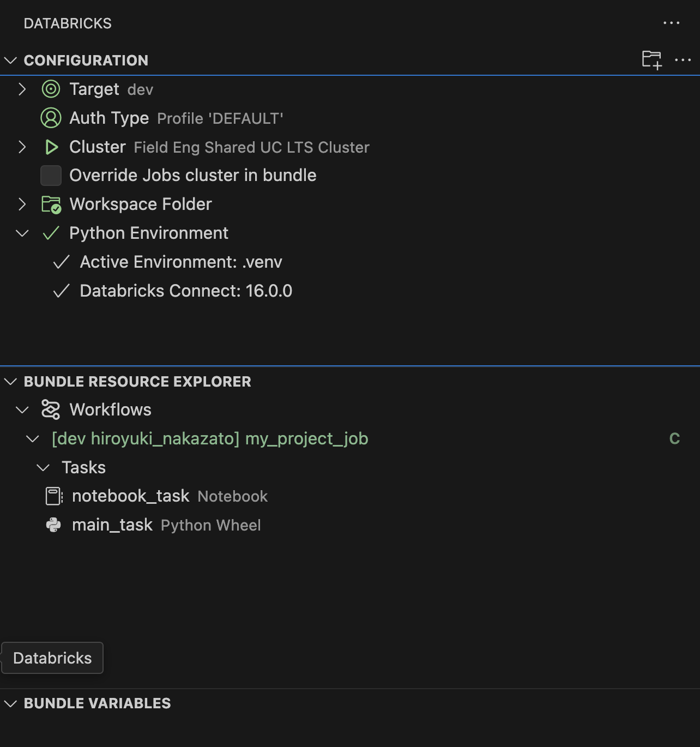Open the Configuration more actions menu
Viewport: 700px width, 747px height.
(x=684, y=61)
